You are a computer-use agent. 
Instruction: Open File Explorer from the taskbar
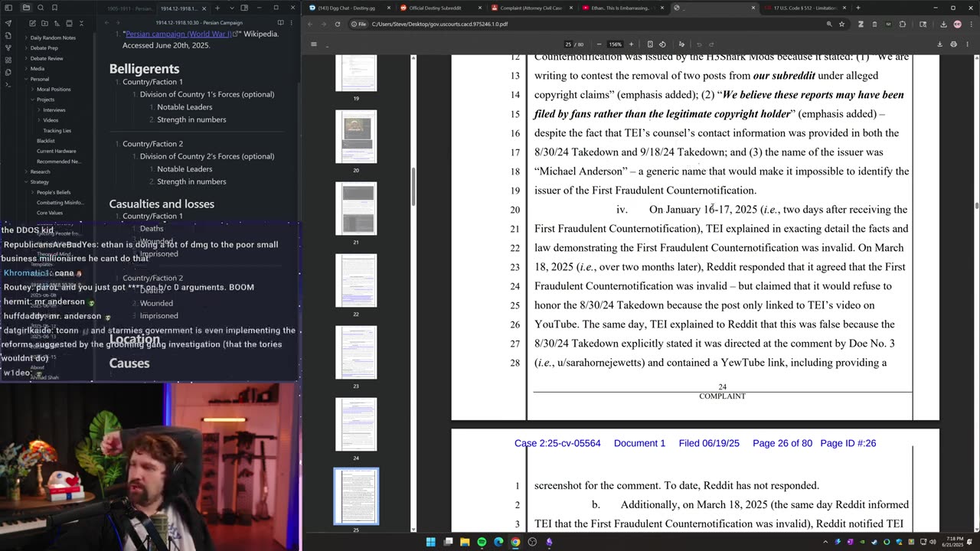[465, 542]
